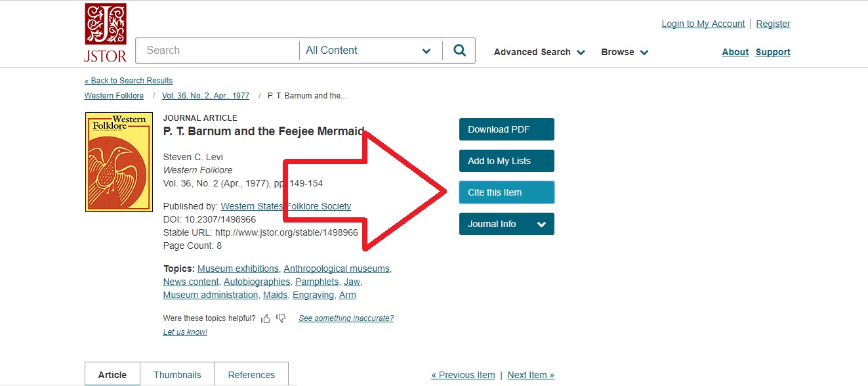Click the thumbs down icon
Image resolution: width=868 pixels, height=386 pixels.
281,318
